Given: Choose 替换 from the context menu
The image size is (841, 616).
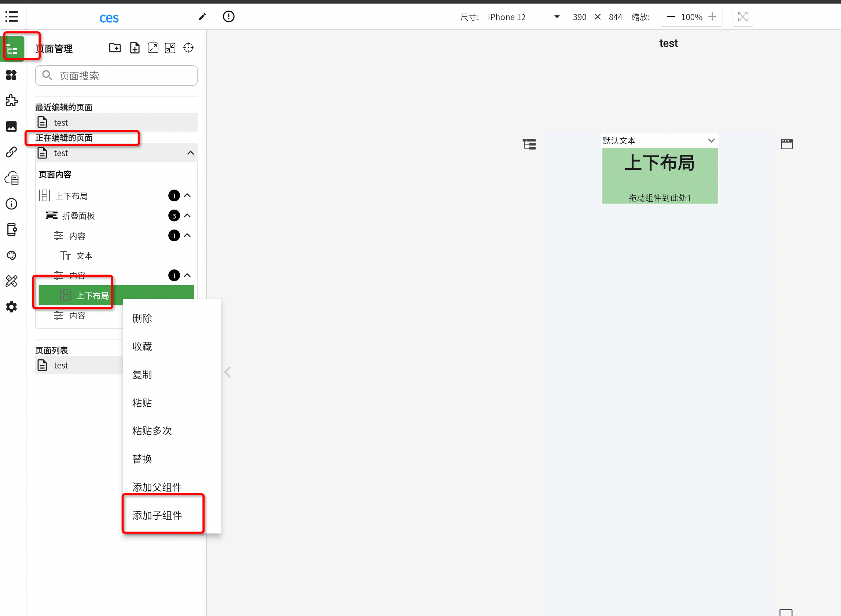Looking at the screenshot, I should pos(172,459).
